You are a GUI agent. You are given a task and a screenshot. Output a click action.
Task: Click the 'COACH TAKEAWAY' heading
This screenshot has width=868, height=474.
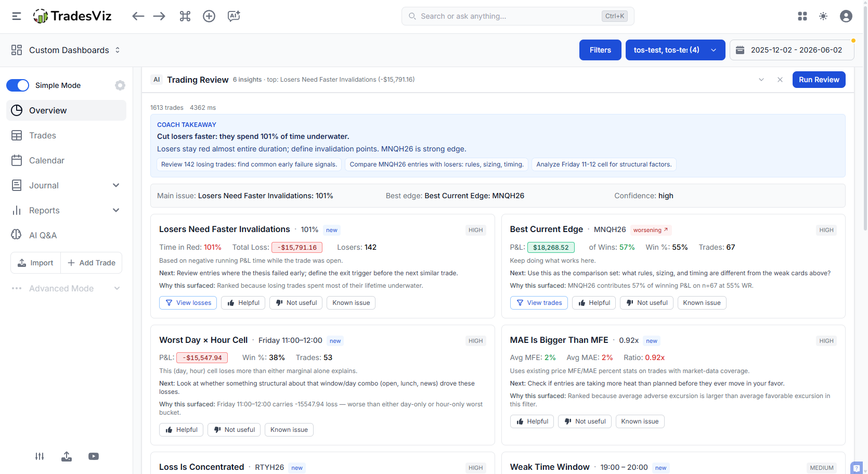pyautogui.click(x=187, y=125)
